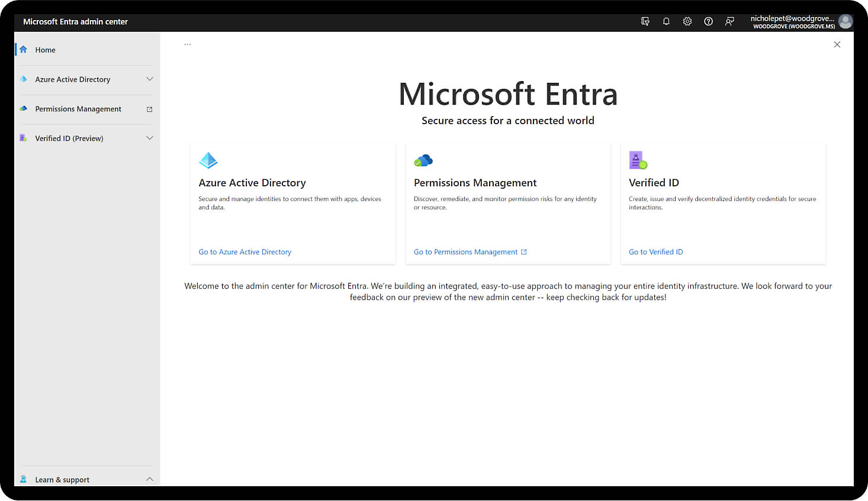This screenshot has width=868, height=501.
Task: Click the Permissions Management cloud card icon
Action: (423, 160)
